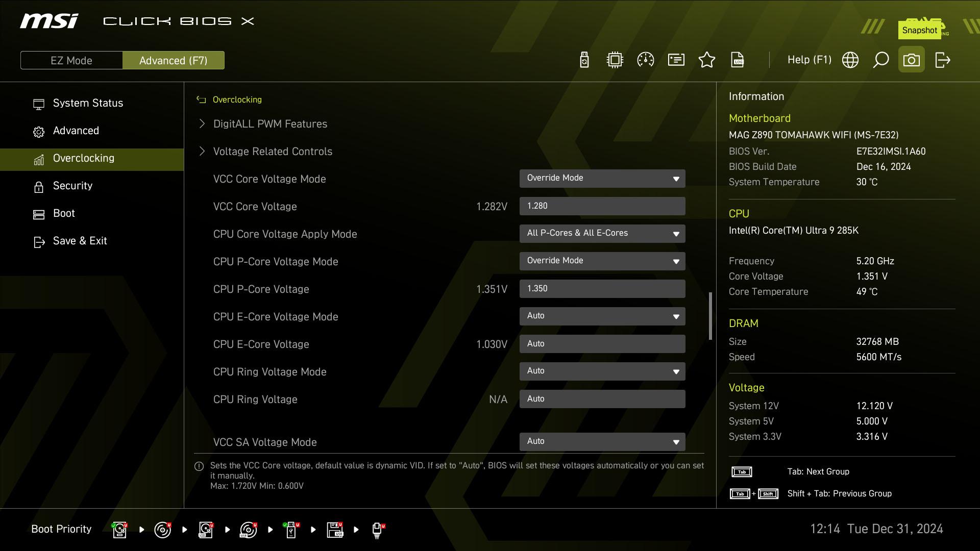The image size is (980, 551).
Task: Open the LOG file icon
Action: click(x=738, y=60)
